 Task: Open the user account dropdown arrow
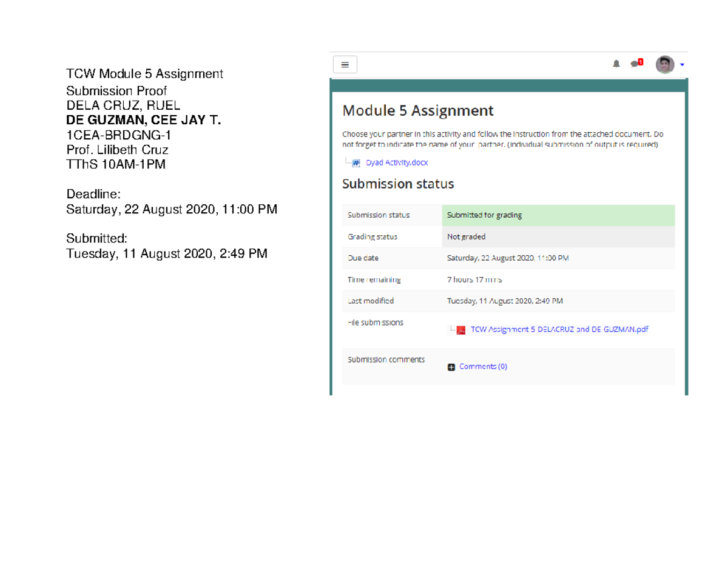(681, 64)
